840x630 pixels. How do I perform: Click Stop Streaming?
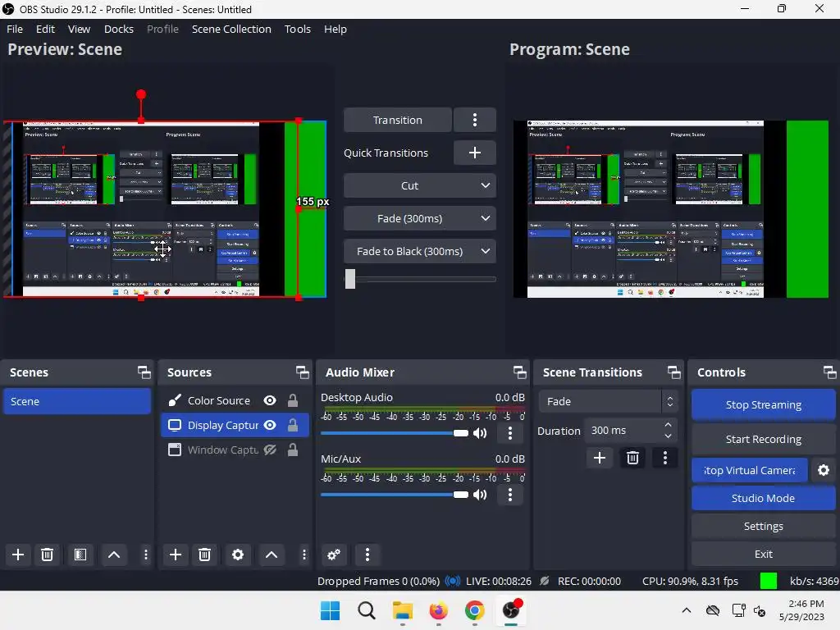click(x=763, y=404)
